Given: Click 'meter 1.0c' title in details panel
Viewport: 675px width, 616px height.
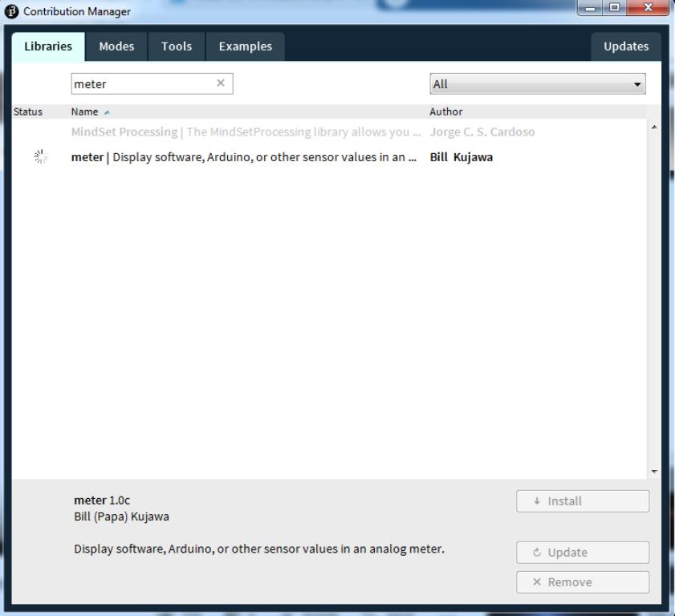Looking at the screenshot, I should point(102,500).
